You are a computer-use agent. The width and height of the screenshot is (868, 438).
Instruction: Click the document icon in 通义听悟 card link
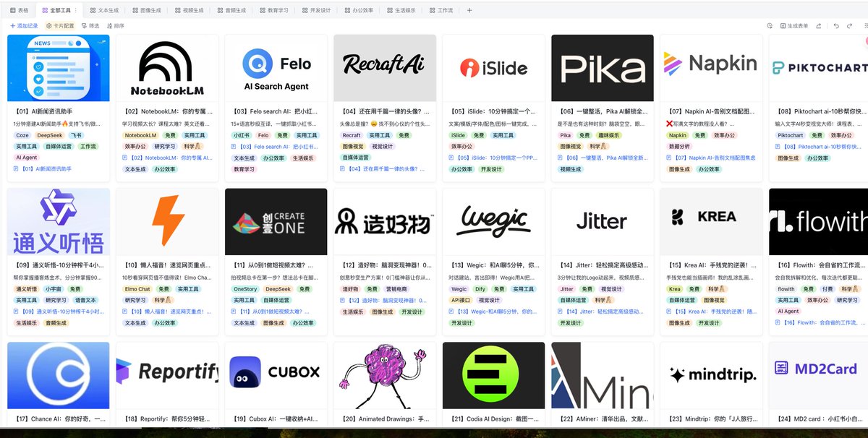click(x=16, y=312)
